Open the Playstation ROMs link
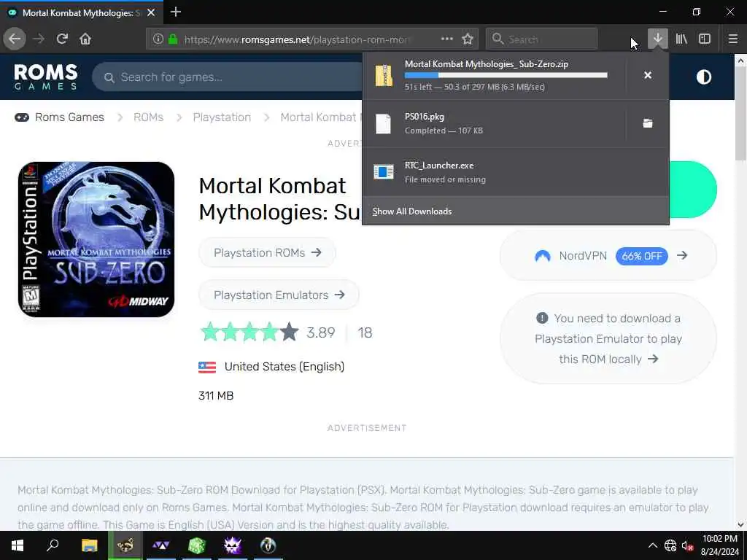The height and width of the screenshot is (560, 747). click(x=267, y=253)
